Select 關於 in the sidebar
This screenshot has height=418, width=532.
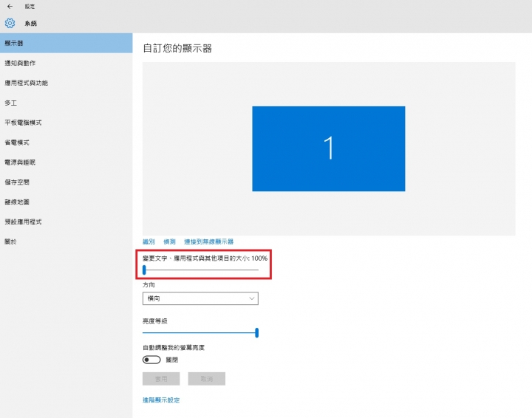(x=66, y=241)
